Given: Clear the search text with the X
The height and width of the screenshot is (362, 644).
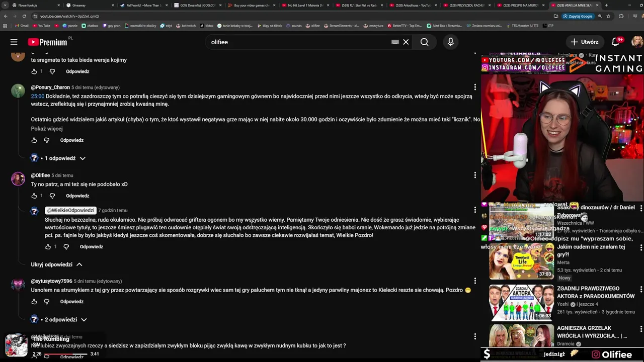Looking at the screenshot, I should click(x=406, y=42).
